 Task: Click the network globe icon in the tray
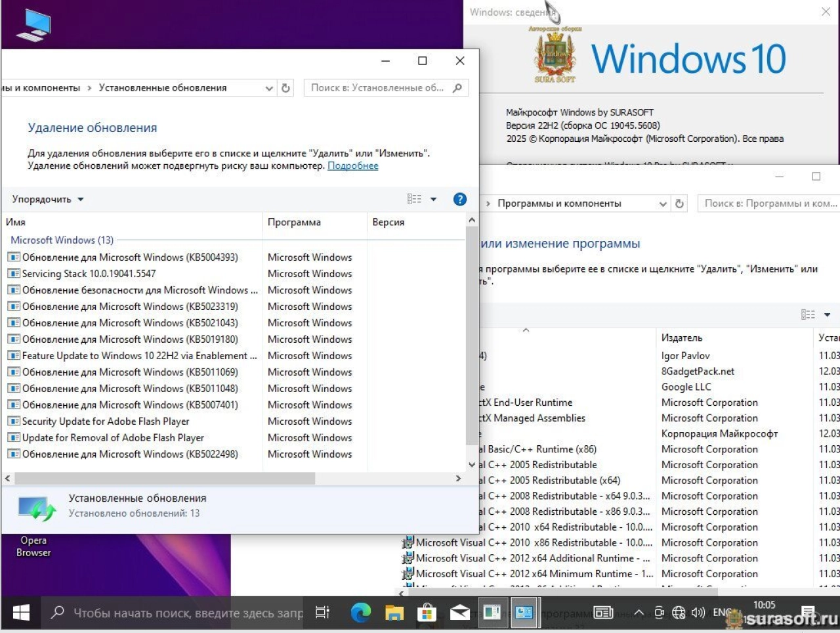pos(679,613)
